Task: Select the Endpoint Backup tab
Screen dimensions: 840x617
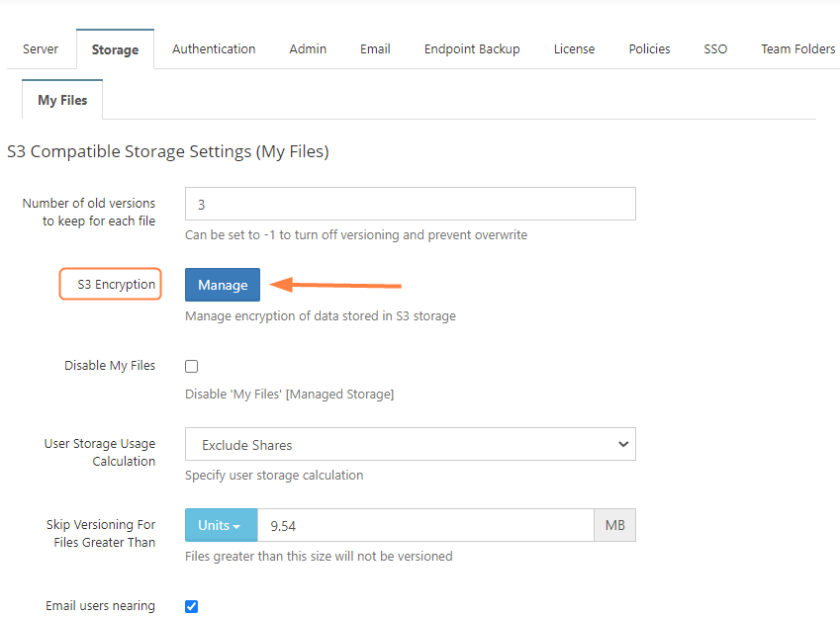Action: pyautogui.click(x=472, y=48)
